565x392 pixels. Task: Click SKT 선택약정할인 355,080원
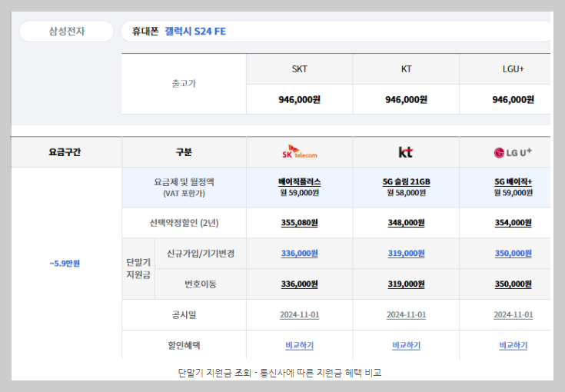tap(300, 223)
